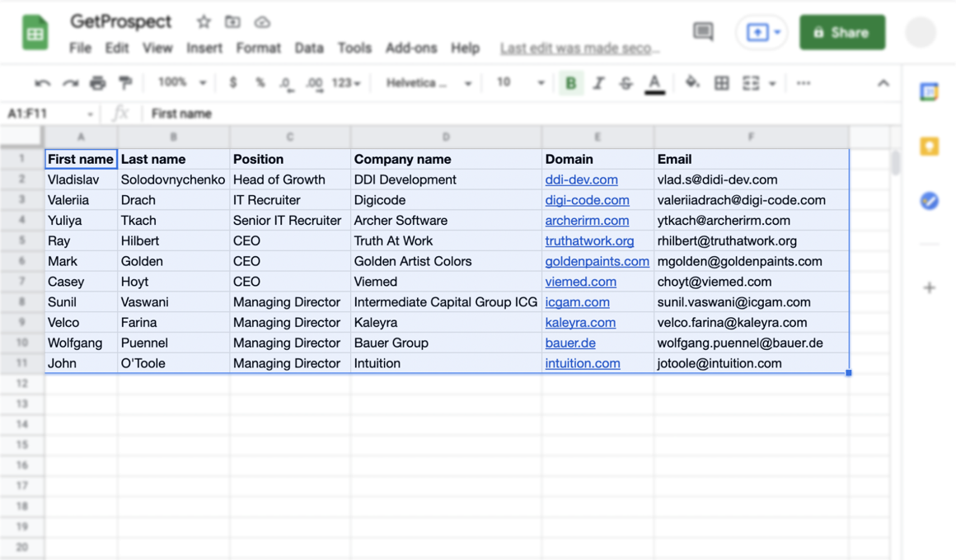Click the Redo arrow
Image resolution: width=956 pixels, height=560 pixels.
[x=70, y=83]
